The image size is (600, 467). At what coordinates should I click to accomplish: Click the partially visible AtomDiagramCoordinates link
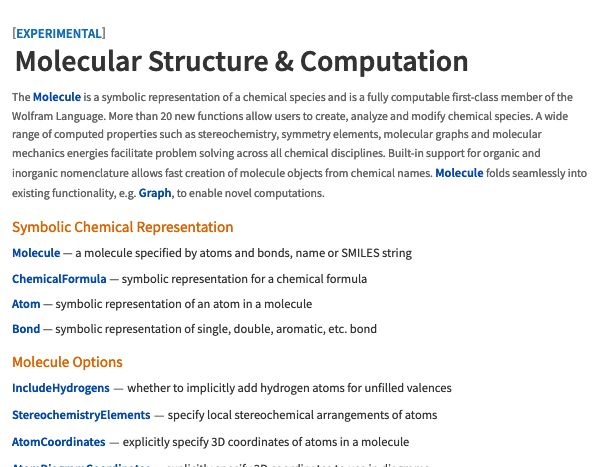point(81,465)
